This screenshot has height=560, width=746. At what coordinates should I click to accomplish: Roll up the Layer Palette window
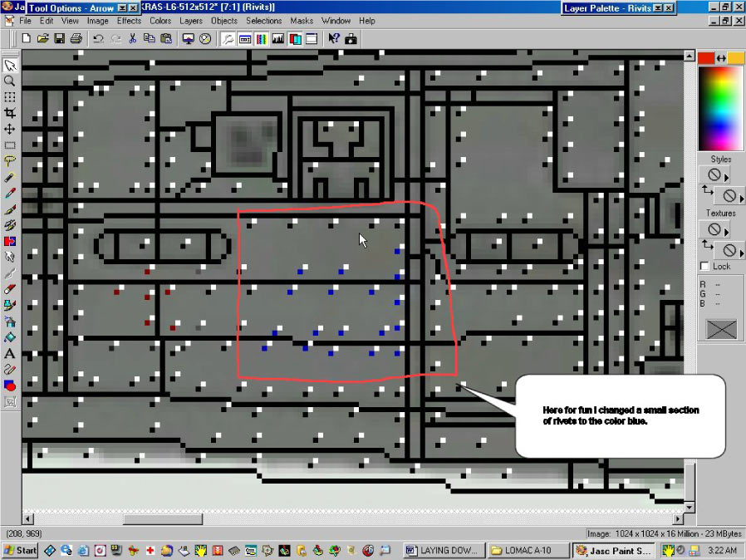(658, 8)
